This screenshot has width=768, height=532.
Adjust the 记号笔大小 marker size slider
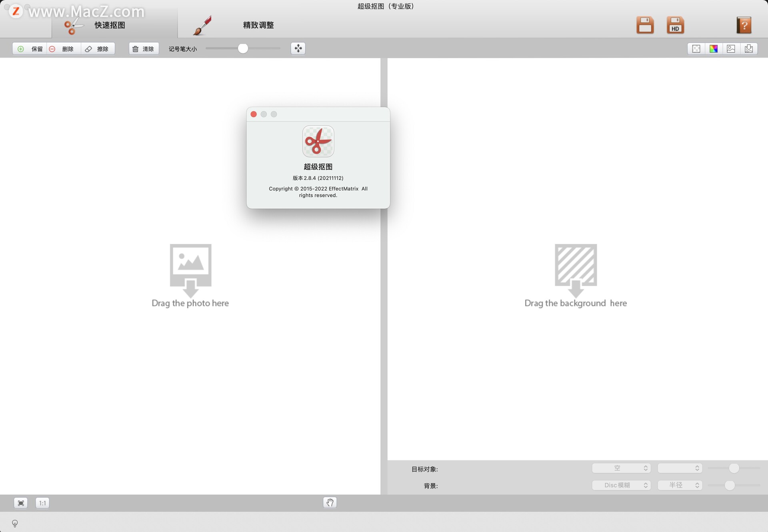coord(243,48)
